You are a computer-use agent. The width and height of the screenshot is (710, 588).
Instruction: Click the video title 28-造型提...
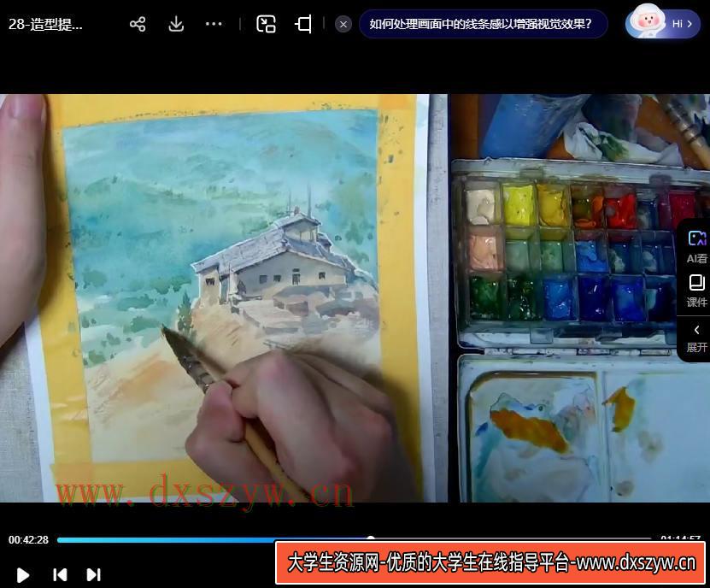click(45, 24)
